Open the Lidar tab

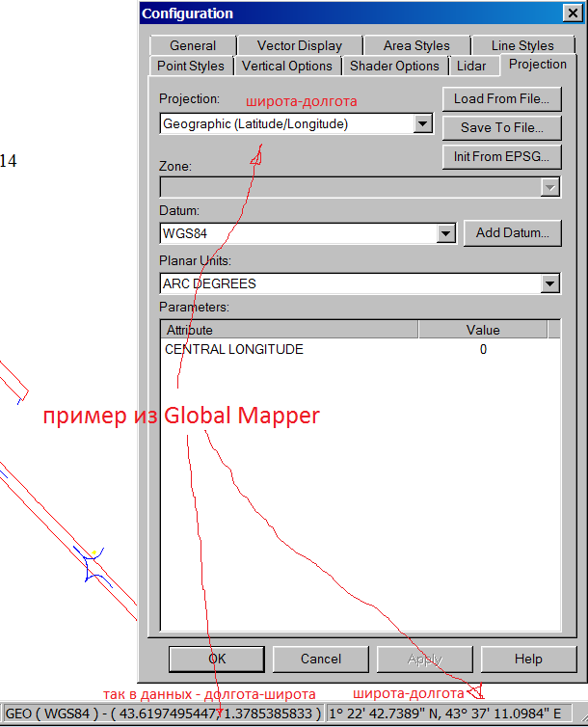tap(471, 66)
